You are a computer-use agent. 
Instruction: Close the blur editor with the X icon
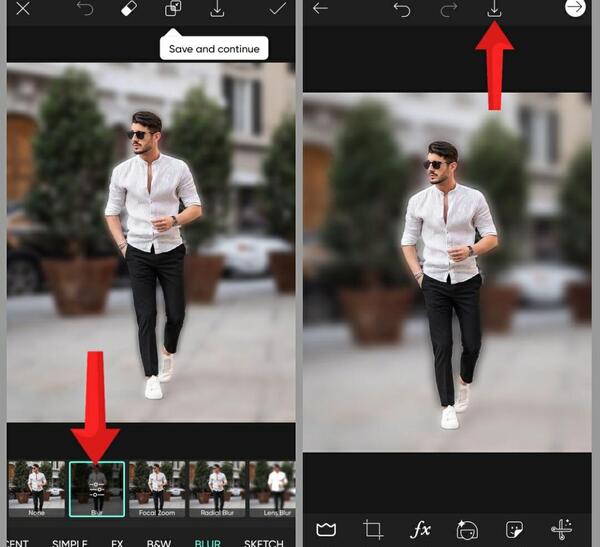click(x=23, y=8)
